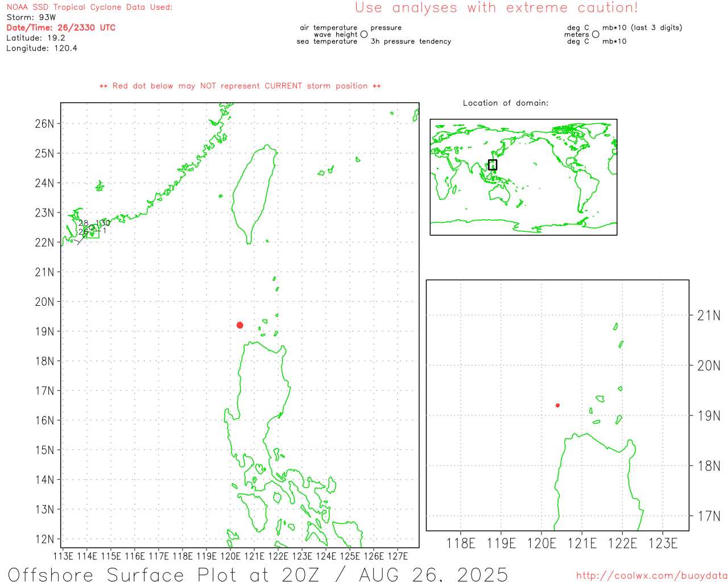
Task: Click the 122E label on the zoomed inset map
Action: coord(622,543)
